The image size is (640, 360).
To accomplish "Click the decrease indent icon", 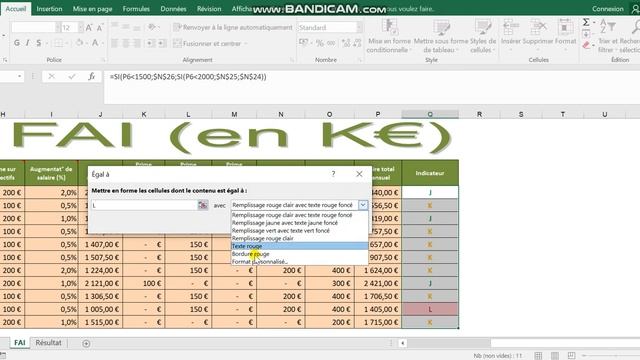I will pyautogui.click(x=150, y=43).
